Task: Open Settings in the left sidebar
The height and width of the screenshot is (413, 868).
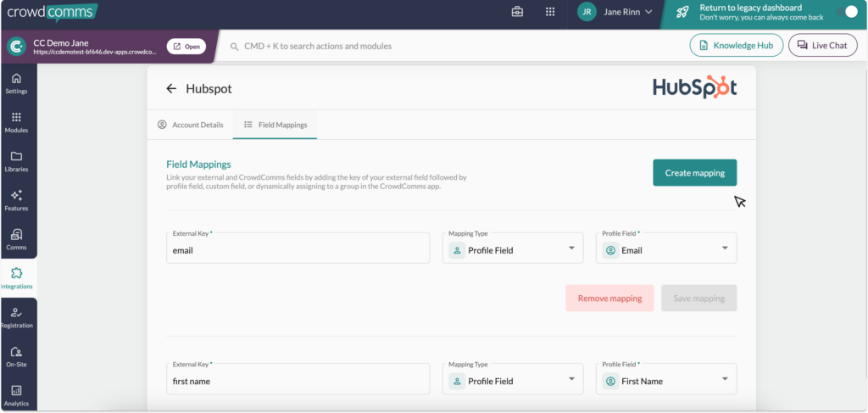Action: pyautogui.click(x=16, y=83)
